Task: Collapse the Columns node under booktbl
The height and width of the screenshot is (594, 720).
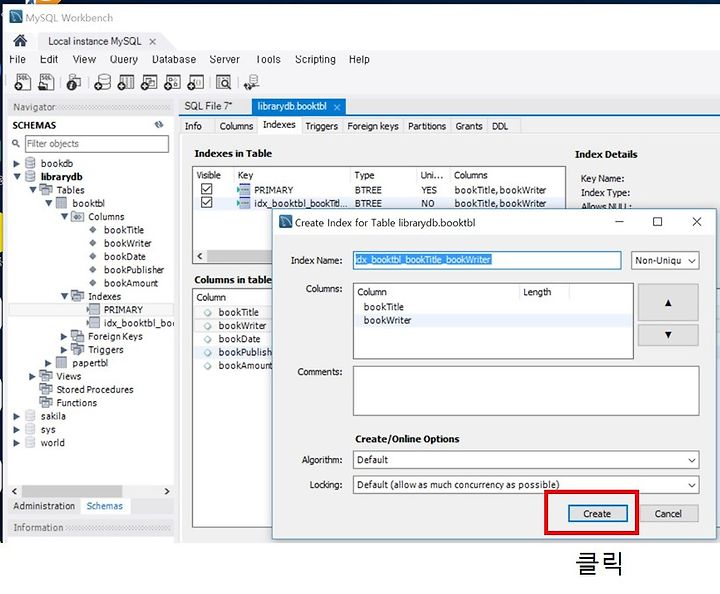Action: (x=64, y=216)
